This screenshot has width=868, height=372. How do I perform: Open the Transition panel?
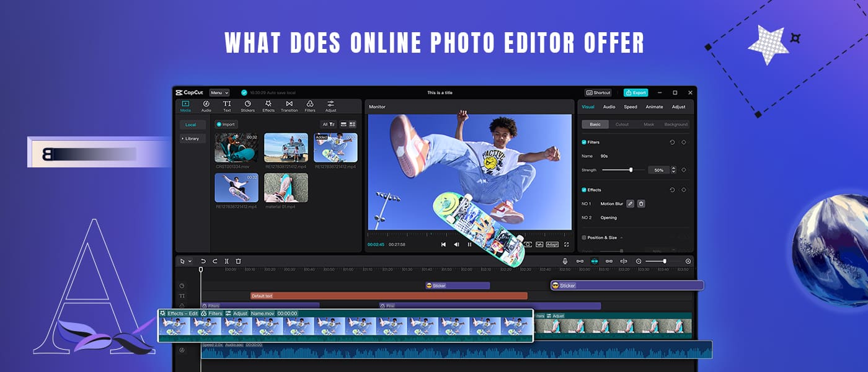tap(289, 106)
